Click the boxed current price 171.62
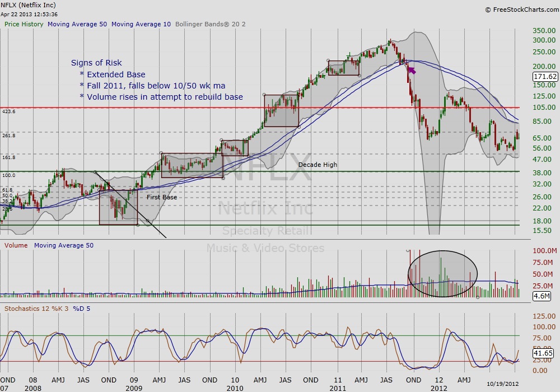Screen dimensions: 560x392 (545, 76)
